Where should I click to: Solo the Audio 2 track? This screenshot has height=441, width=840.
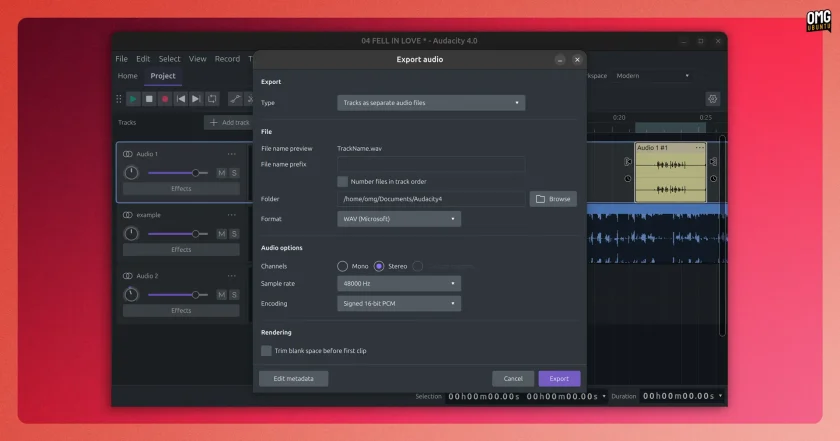[x=234, y=295]
